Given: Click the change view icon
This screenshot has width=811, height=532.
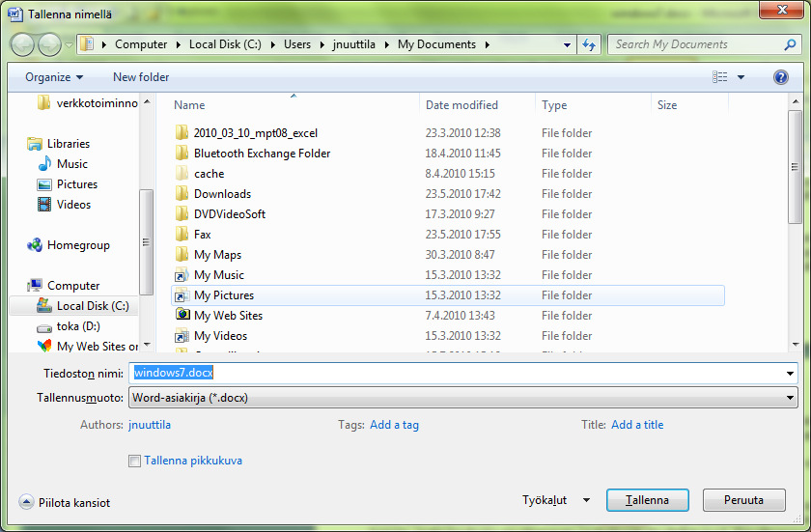Looking at the screenshot, I should point(719,77).
